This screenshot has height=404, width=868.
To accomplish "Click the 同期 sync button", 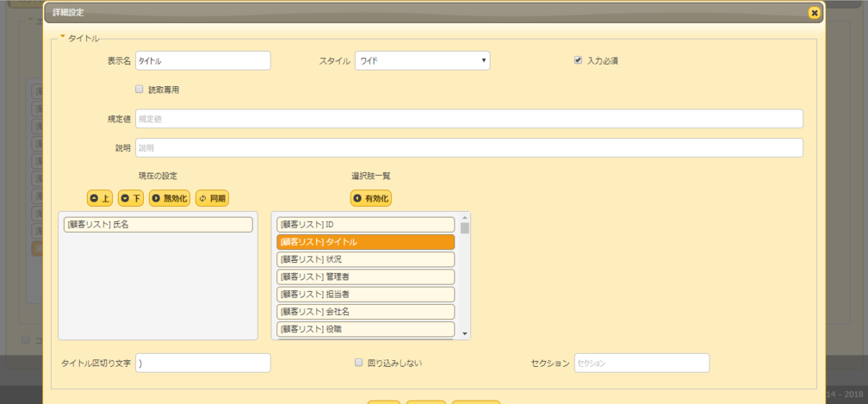I will click(212, 198).
